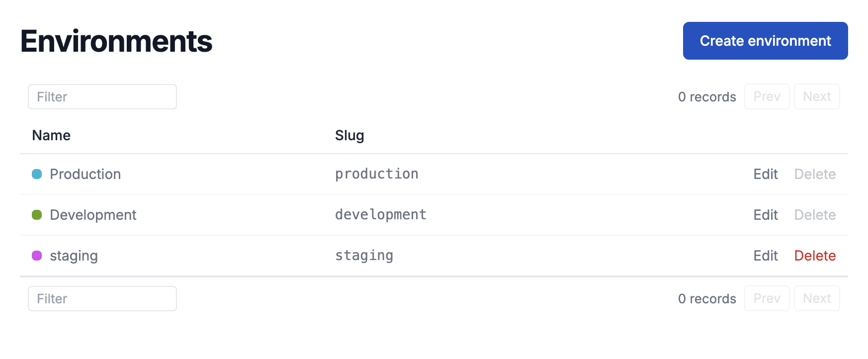The height and width of the screenshot is (359, 868).
Task: Select the staging slug text
Action: (x=364, y=256)
